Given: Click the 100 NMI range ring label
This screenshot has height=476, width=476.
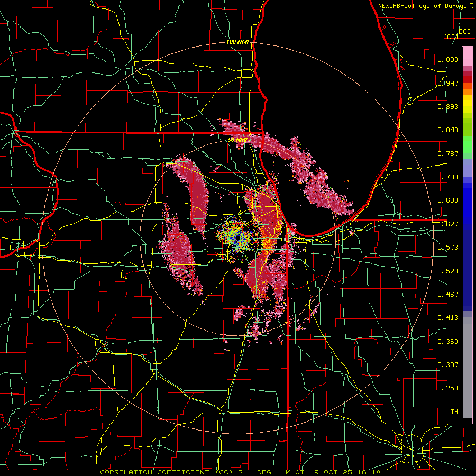Looking at the screenshot, I should [237, 42].
